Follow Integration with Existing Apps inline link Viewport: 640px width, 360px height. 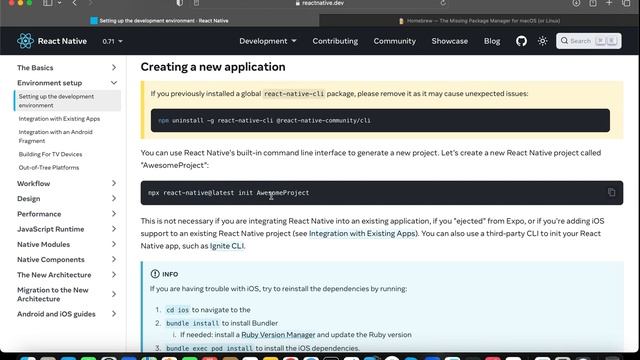pos(362,233)
